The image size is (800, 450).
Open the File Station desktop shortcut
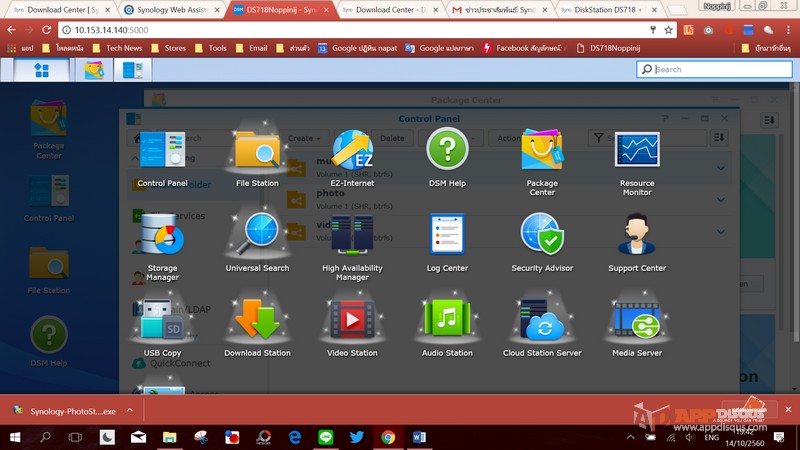pos(48,270)
